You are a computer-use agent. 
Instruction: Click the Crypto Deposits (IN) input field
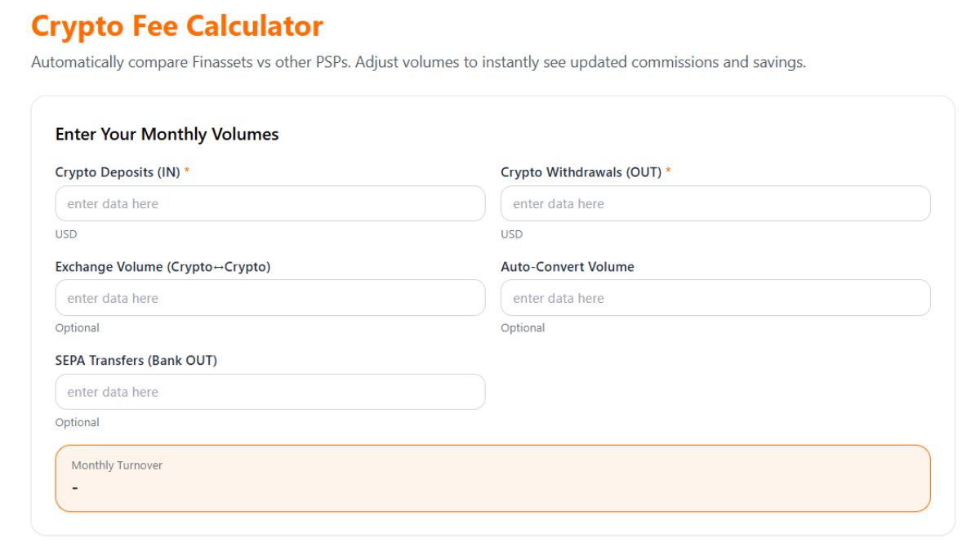[269, 203]
